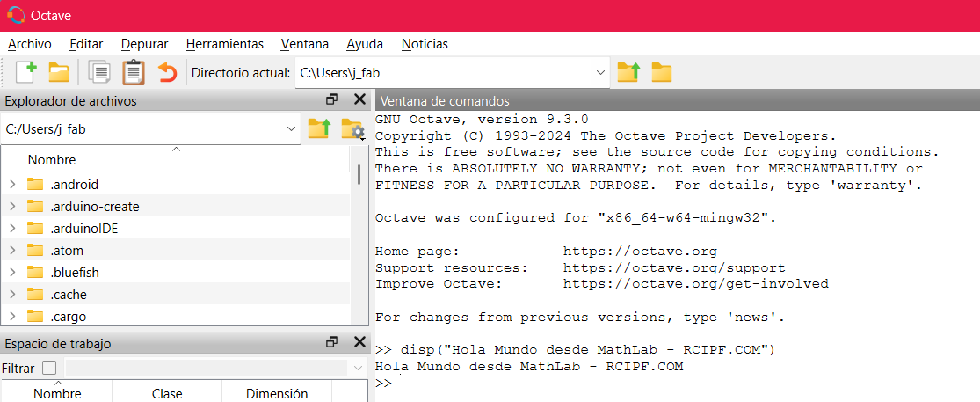The width and height of the screenshot is (980, 402).
Task: Open the Directorio actual dropdown
Action: (601, 72)
